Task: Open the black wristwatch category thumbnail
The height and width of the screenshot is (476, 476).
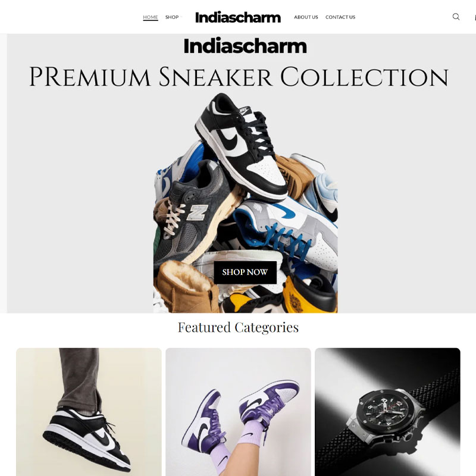Action: (x=387, y=412)
